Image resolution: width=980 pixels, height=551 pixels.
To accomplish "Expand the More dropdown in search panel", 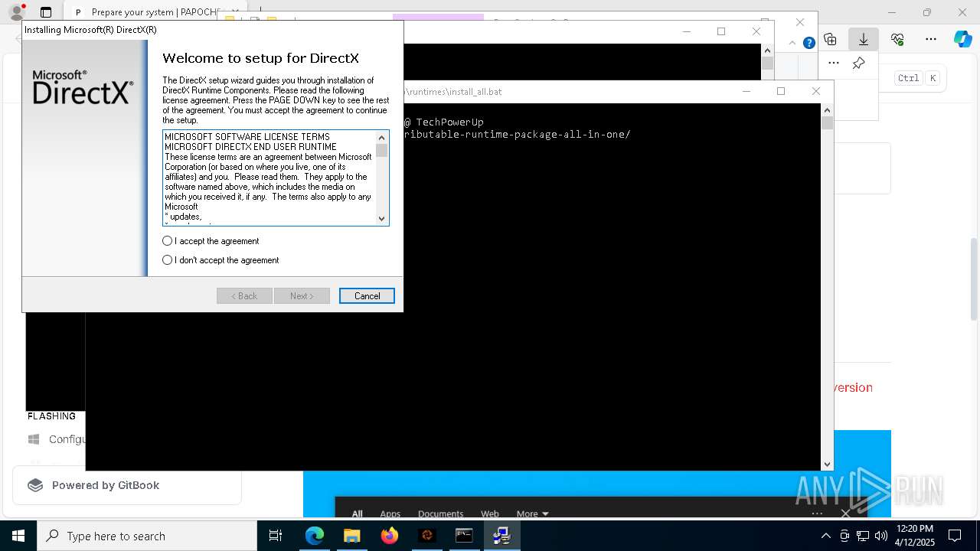I will 532,514.
